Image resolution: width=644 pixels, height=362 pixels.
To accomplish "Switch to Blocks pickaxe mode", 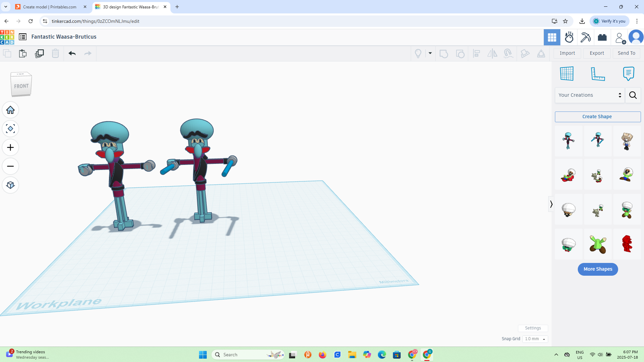I will click(x=586, y=37).
